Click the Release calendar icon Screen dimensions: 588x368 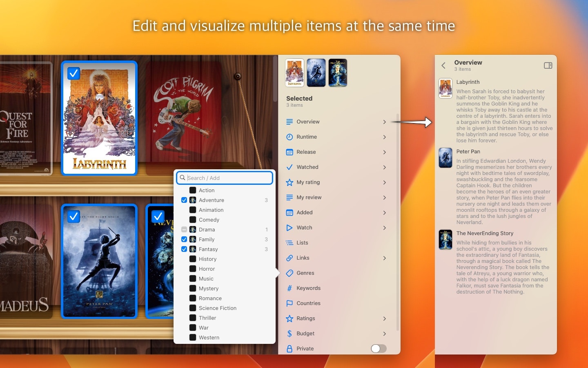tap(290, 152)
